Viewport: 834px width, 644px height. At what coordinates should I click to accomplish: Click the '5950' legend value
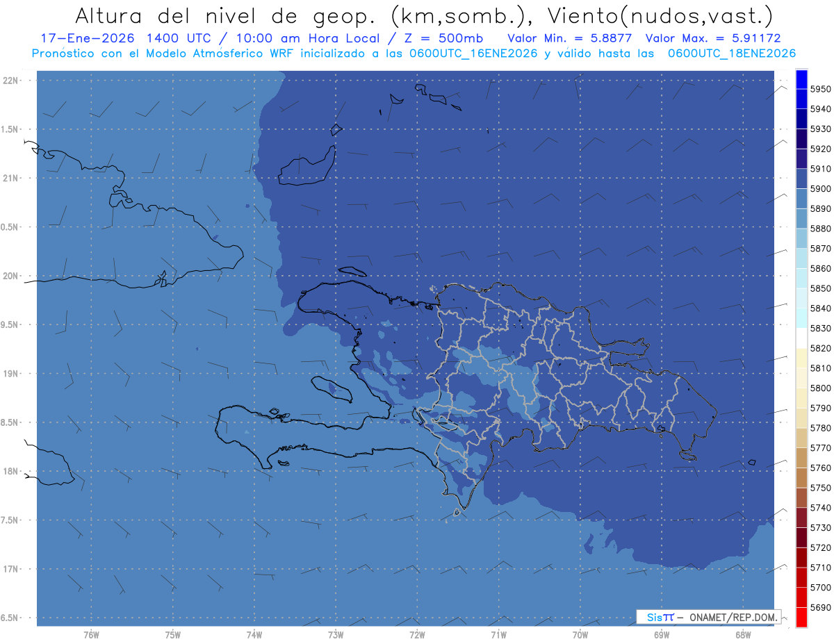pyautogui.click(x=821, y=89)
